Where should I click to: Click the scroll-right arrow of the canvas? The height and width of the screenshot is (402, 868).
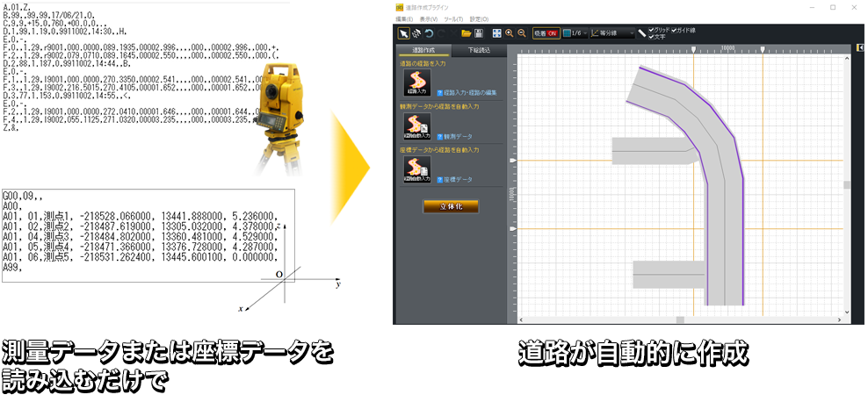point(839,319)
